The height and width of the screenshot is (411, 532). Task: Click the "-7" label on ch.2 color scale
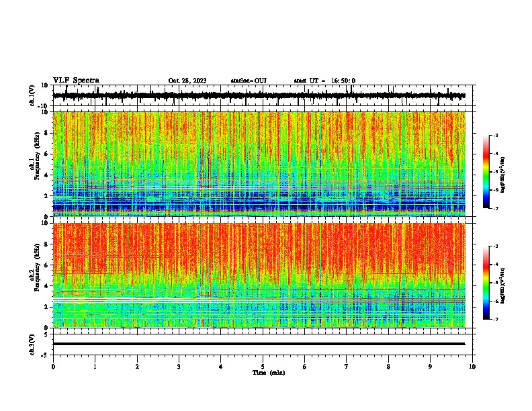coord(495,319)
